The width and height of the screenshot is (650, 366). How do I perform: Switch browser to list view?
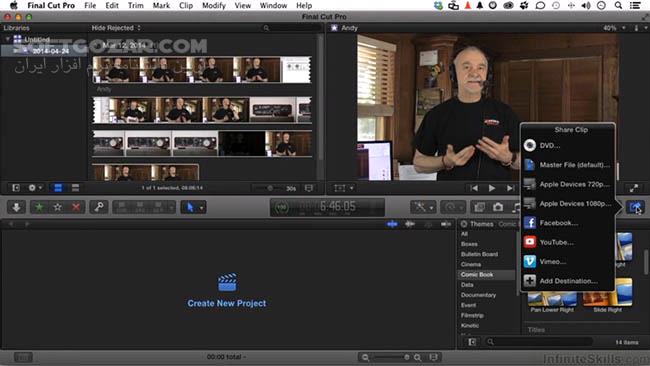tap(75, 188)
